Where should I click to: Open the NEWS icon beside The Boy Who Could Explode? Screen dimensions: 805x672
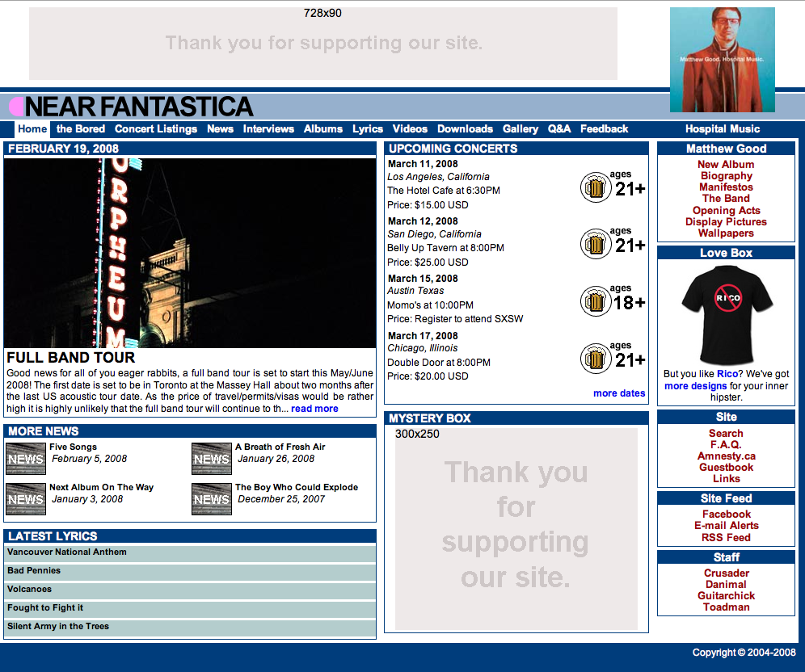coord(212,499)
